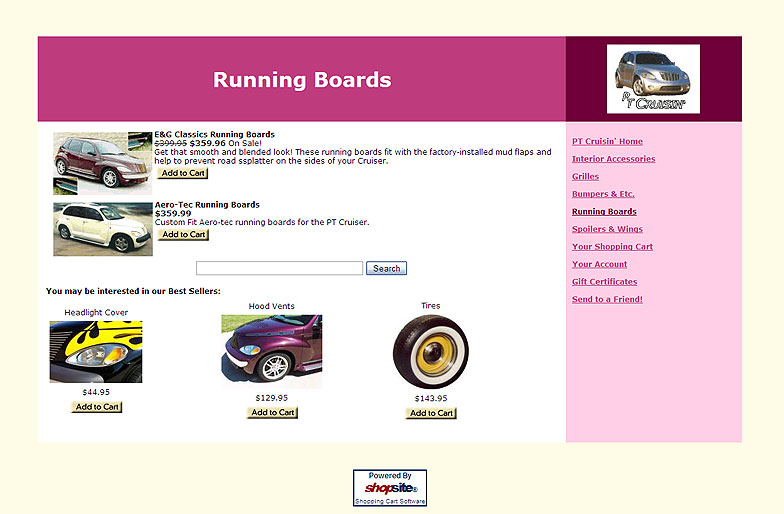Click the PT Cruisin' logo image
The width and height of the screenshot is (784, 514).
click(653, 79)
